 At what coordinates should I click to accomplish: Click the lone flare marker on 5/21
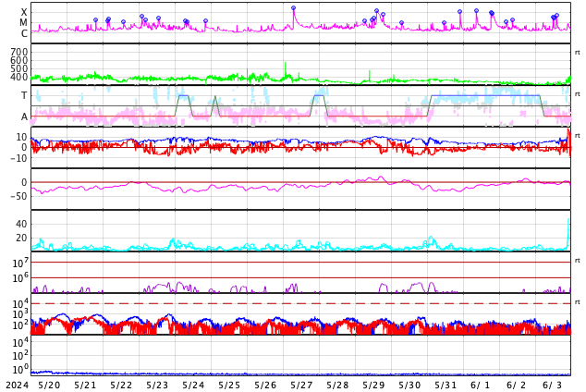(x=96, y=19)
